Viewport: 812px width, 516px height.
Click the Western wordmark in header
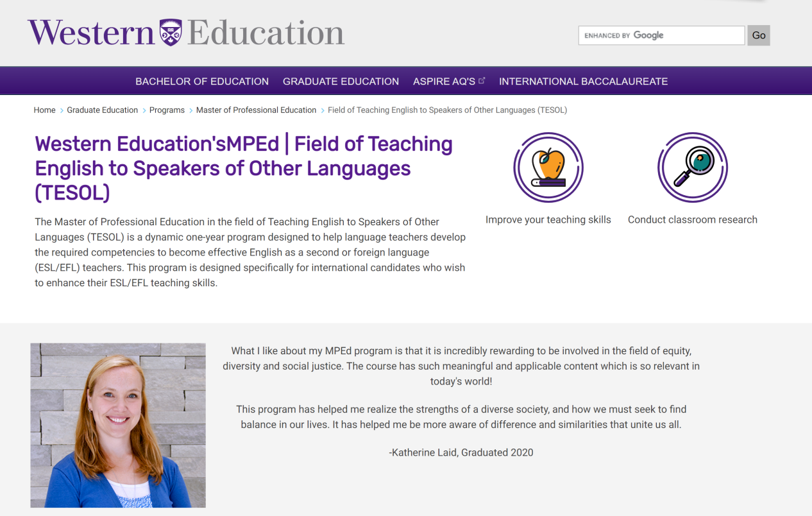(x=91, y=33)
